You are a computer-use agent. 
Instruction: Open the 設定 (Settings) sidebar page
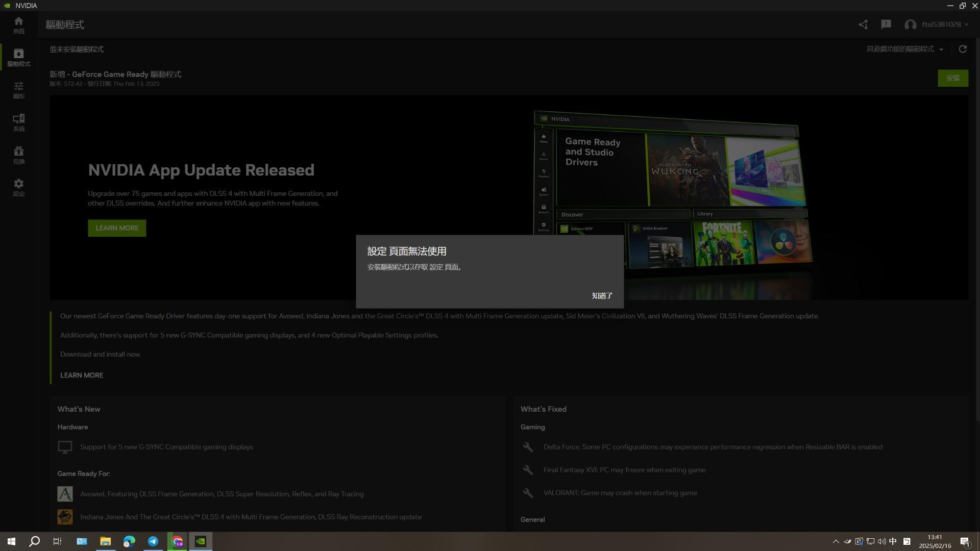click(19, 187)
